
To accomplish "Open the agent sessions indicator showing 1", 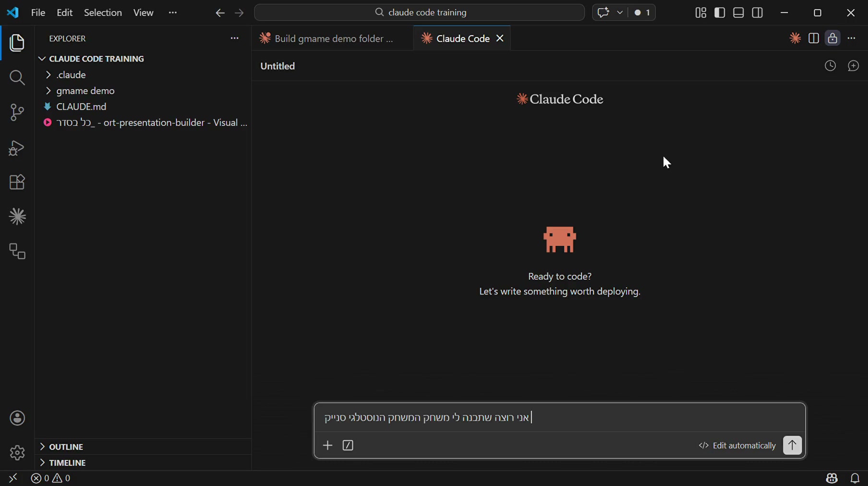I will click(x=642, y=12).
